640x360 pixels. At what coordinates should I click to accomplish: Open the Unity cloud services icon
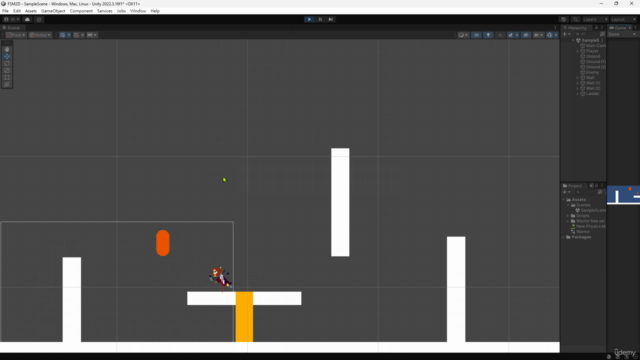click(27, 19)
